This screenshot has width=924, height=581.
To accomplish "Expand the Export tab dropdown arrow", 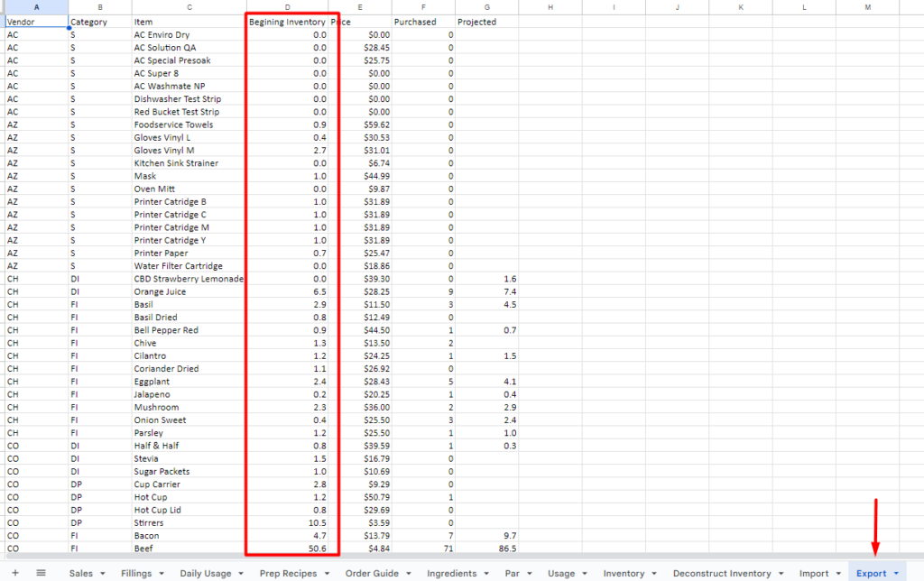I will 896,573.
